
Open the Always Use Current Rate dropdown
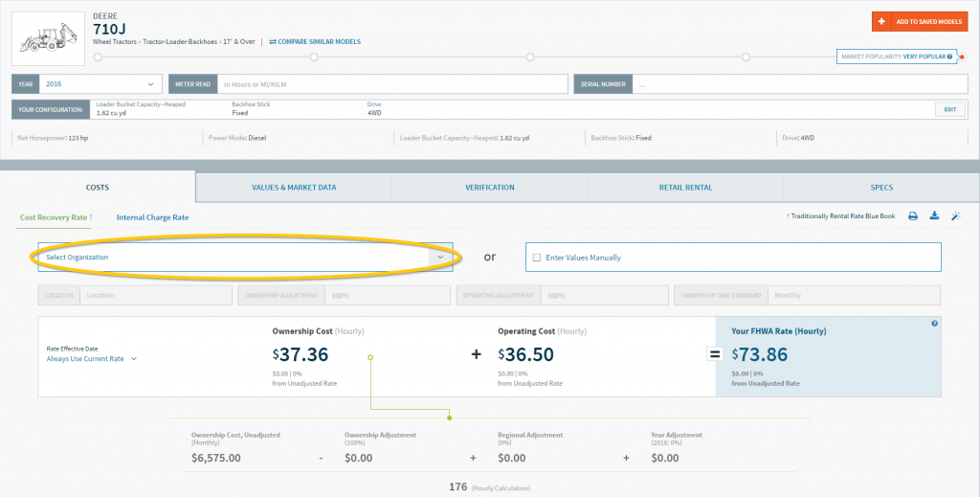click(91, 359)
